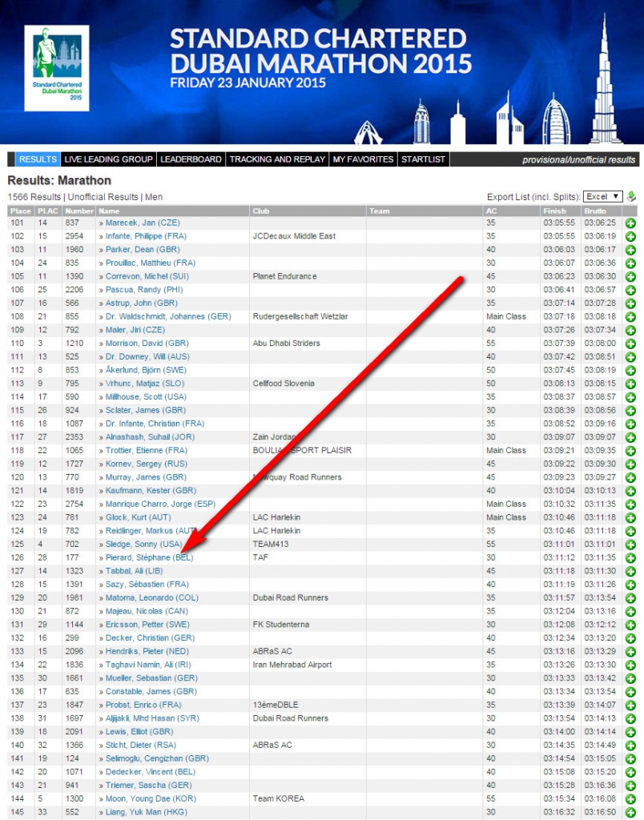The height and width of the screenshot is (820, 644).
Task: Click plus icon for Hendriks, Pieter row
Action: pyautogui.click(x=630, y=652)
